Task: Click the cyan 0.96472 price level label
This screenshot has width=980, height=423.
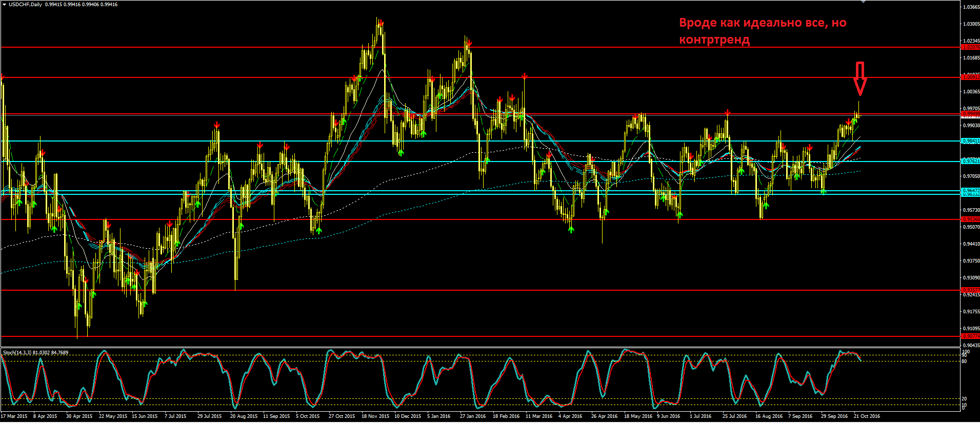Action: [971, 191]
